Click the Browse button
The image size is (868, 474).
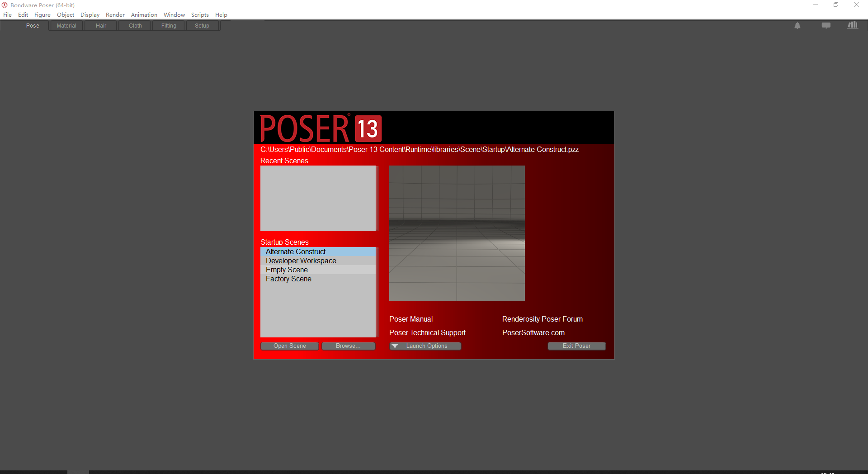tap(348, 346)
